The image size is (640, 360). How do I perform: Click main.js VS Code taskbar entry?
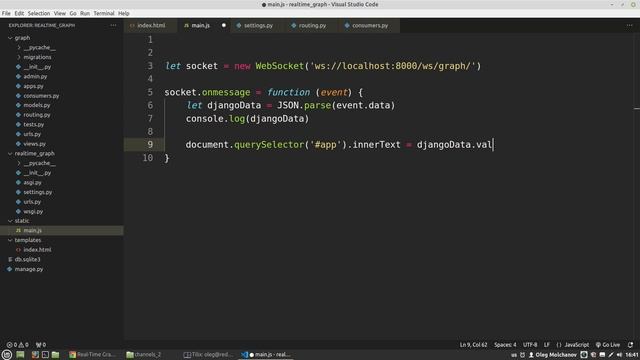(266, 355)
